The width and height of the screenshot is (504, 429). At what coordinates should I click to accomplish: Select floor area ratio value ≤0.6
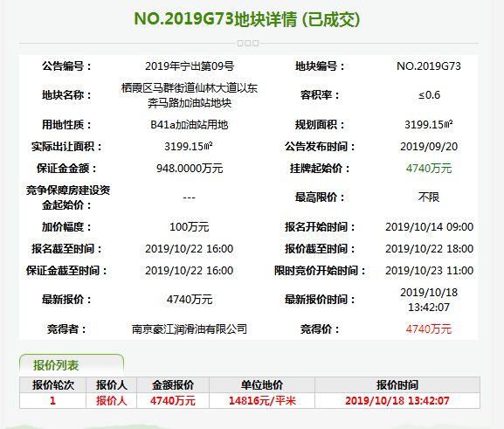point(429,95)
